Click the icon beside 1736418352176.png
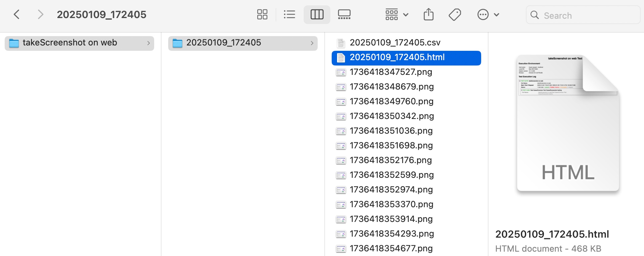This screenshot has height=256, width=644. tap(341, 161)
